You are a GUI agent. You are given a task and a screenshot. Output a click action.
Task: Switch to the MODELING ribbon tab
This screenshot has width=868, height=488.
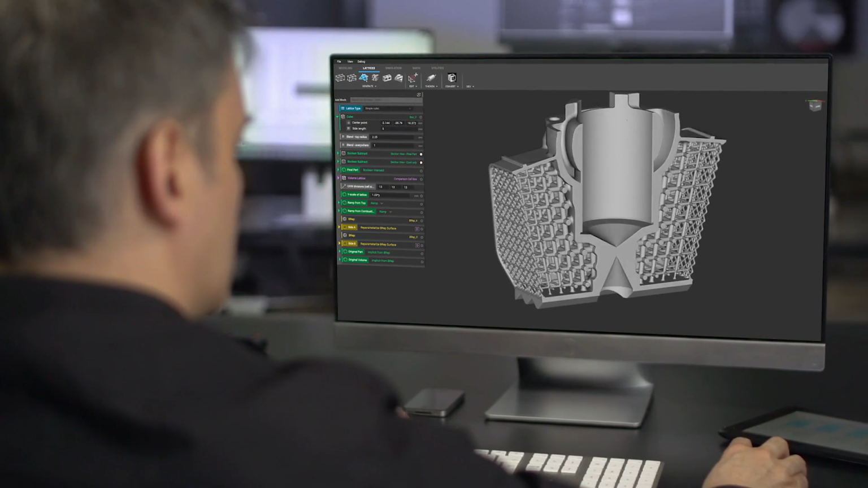[x=345, y=68]
